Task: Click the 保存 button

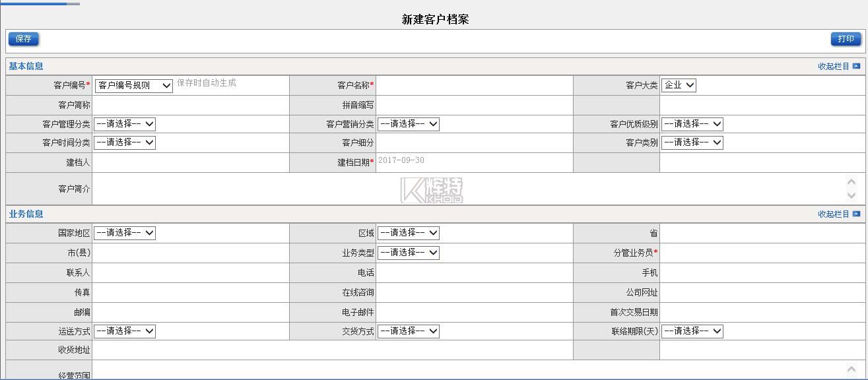Action: 24,39
